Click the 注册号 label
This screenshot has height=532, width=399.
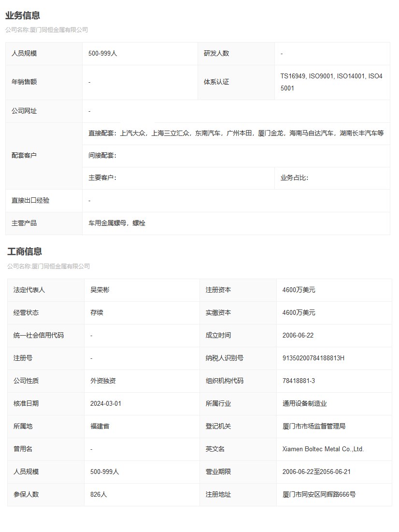pos(23,358)
